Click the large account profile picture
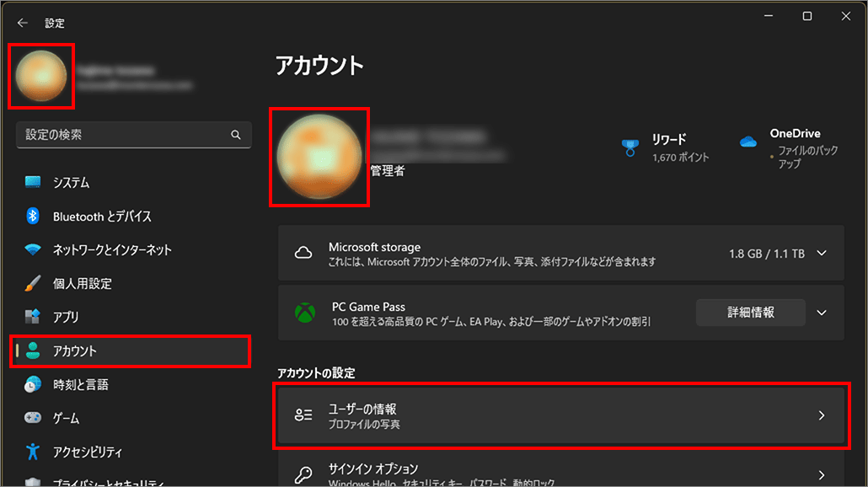The width and height of the screenshot is (868, 487). click(x=319, y=157)
